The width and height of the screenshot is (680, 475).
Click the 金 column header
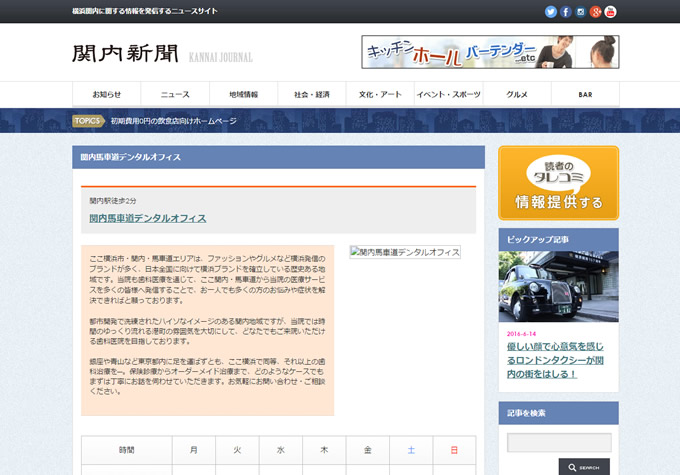368,450
